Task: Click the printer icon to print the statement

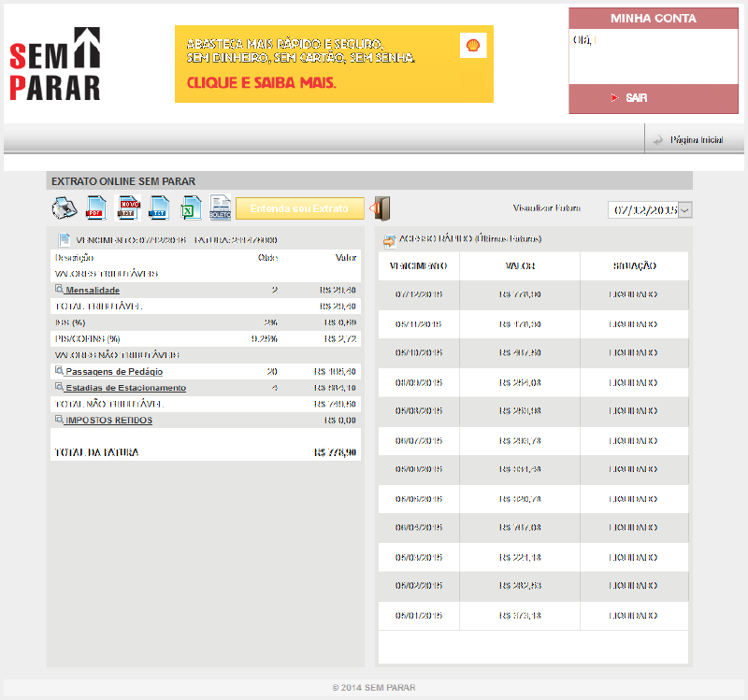Action: 65,208
